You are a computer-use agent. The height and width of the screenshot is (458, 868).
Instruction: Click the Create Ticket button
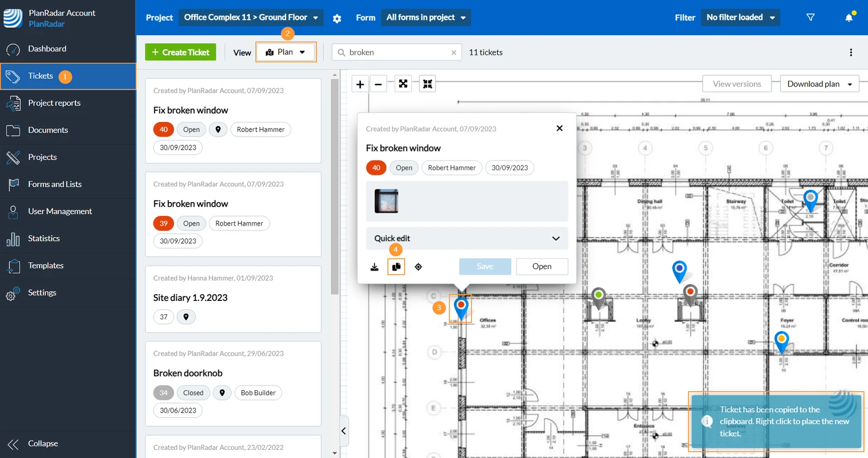click(181, 52)
